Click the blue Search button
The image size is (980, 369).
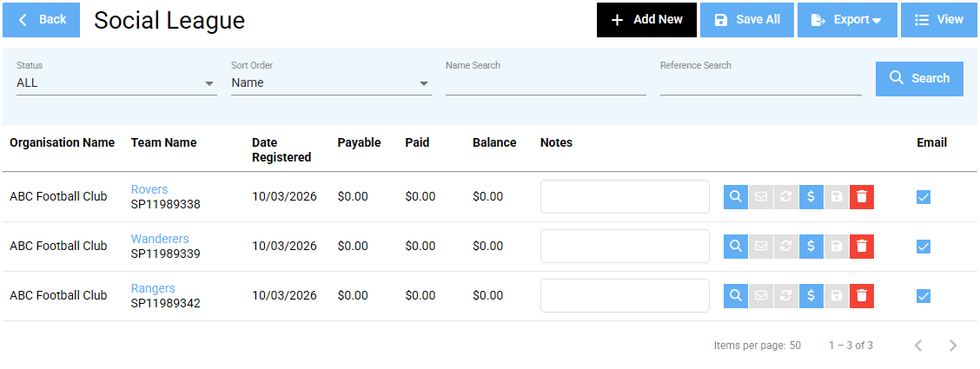click(x=919, y=79)
